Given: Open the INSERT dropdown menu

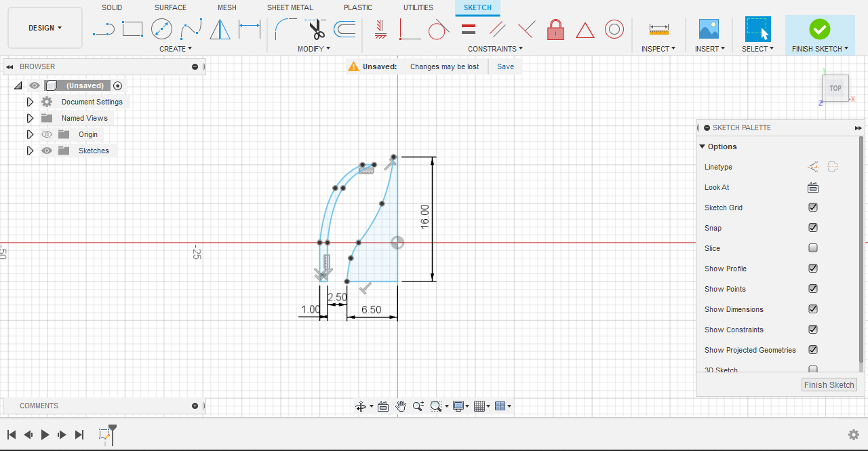Looking at the screenshot, I should pos(710,49).
